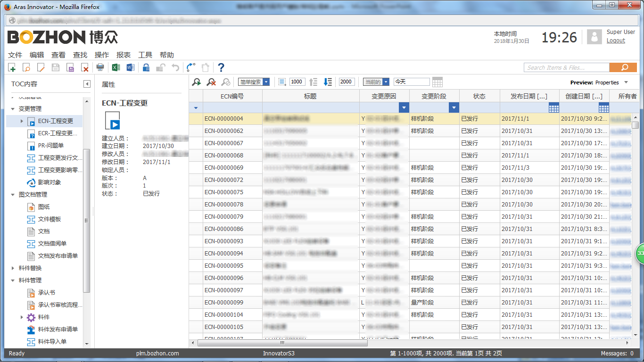The width and height of the screenshot is (644, 362).
Task: Open the 变更阶段 filter dropdown
Action: click(x=454, y=108)
